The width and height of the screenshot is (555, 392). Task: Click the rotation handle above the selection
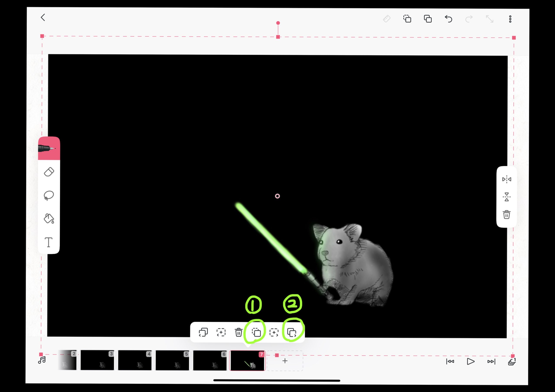(x=278, y=23)
